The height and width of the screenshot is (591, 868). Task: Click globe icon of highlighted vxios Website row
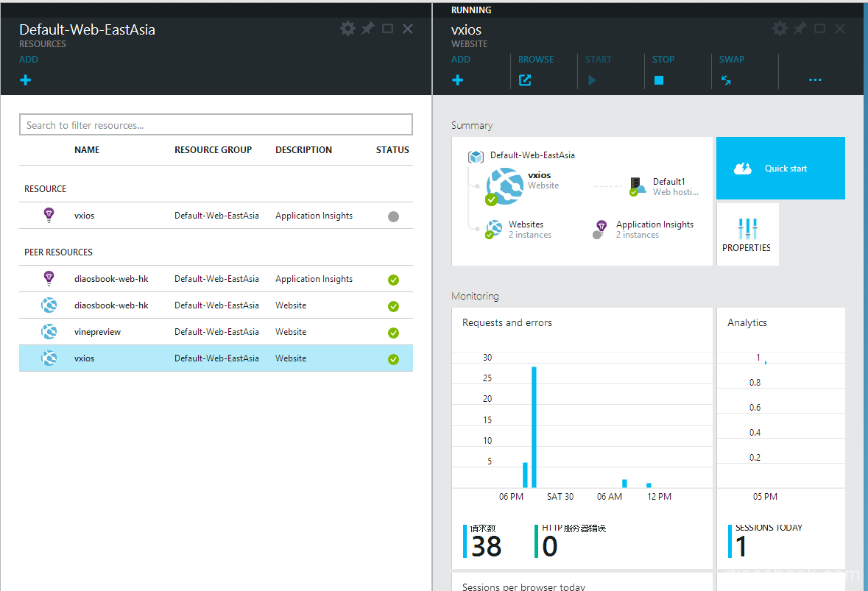pyautogui.click(x=49, y=358)
